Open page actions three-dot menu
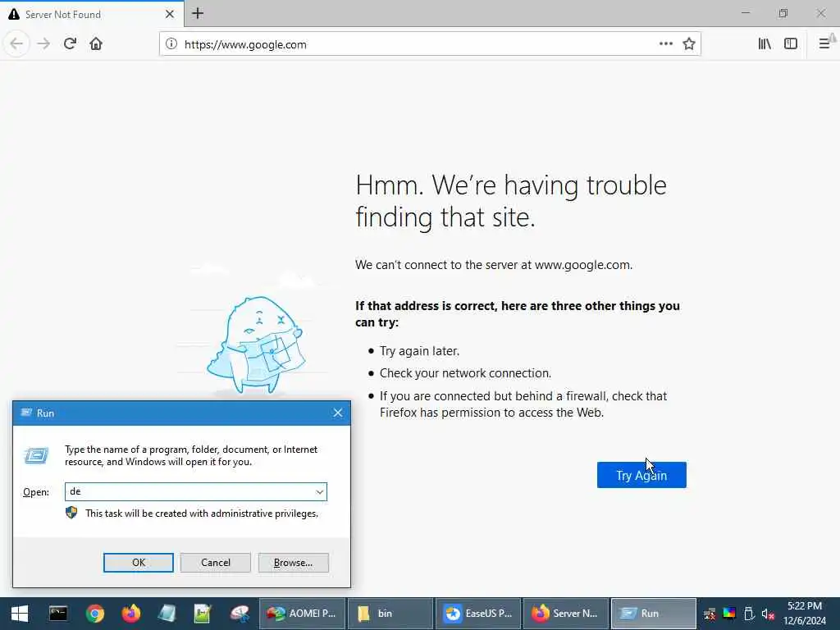Screen dimensions: 840x630 tap(665, 44)
